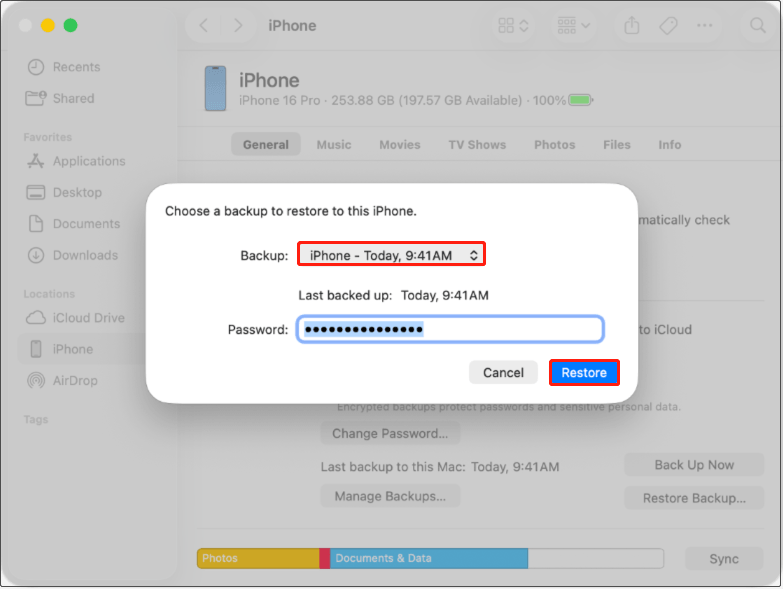Screen dimensions: 783x589
Task: Click the Share toolbar icon
Action: (x=632, y=25)
